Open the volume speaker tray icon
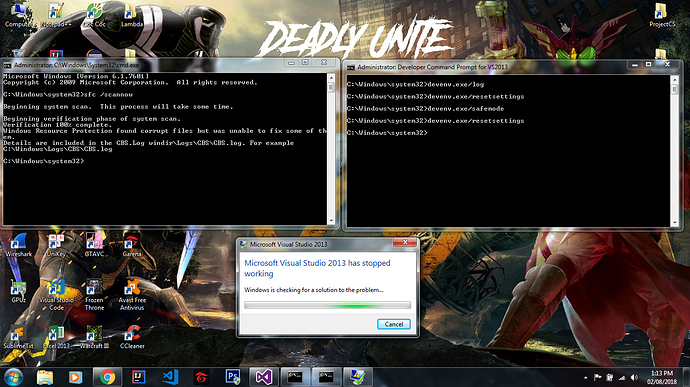The width and height of the screenshot is (690, 387). click(x=634, y=377)
